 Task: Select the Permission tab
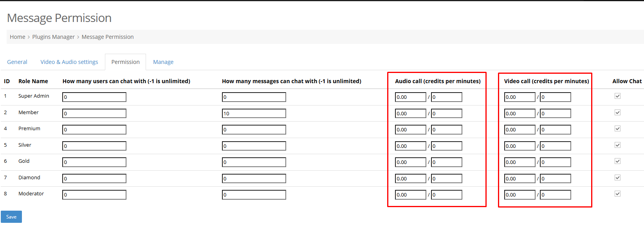click(x=125, y=62)
